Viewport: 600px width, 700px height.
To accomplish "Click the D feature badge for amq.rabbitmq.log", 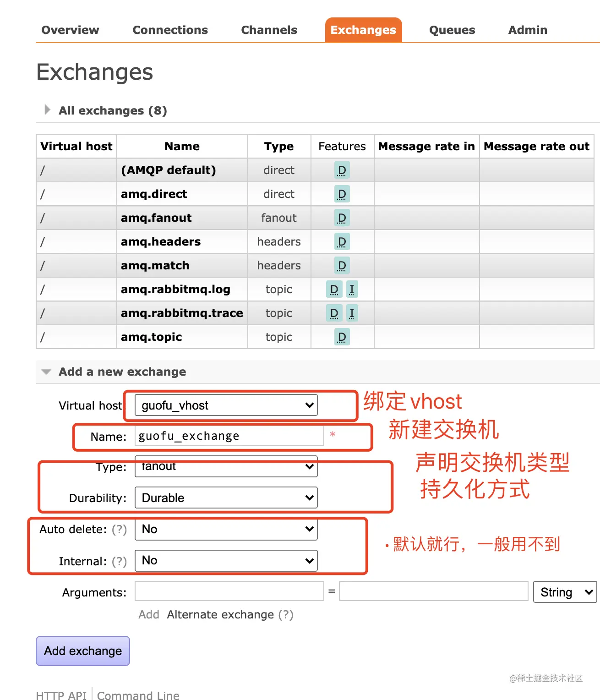I will pyautogui.click(x=334, y=290).
